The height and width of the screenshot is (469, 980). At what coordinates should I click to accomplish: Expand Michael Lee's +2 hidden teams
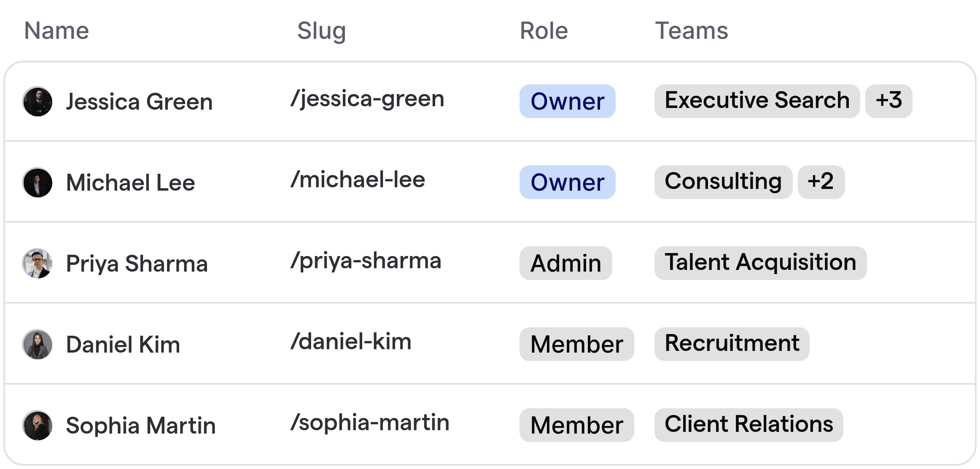821,181
